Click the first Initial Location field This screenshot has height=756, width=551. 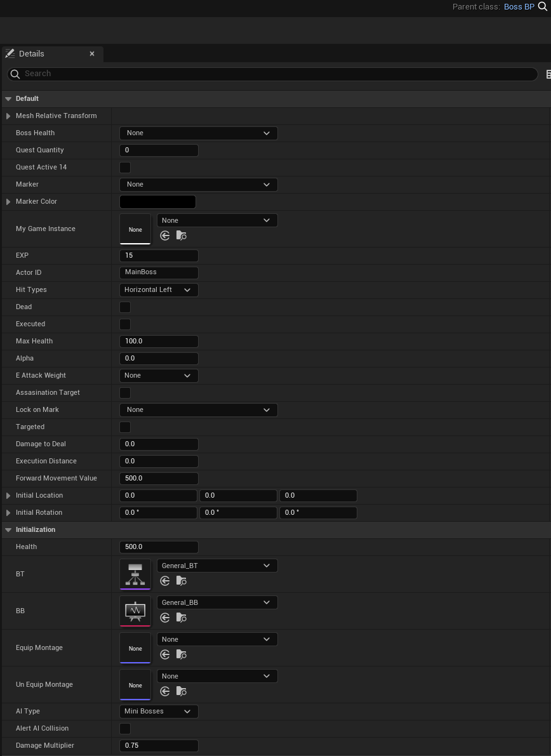point(158,496)
